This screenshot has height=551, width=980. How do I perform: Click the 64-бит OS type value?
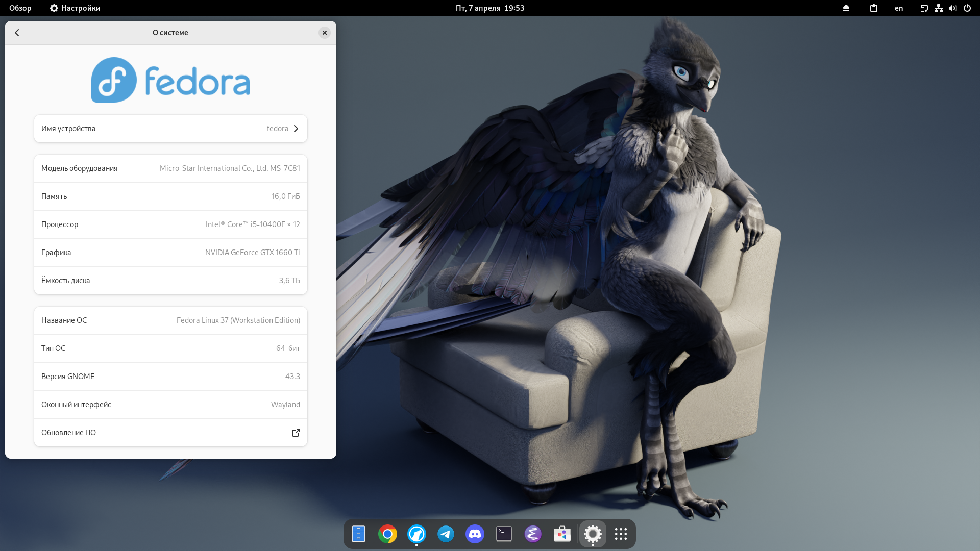pos(288,348)
